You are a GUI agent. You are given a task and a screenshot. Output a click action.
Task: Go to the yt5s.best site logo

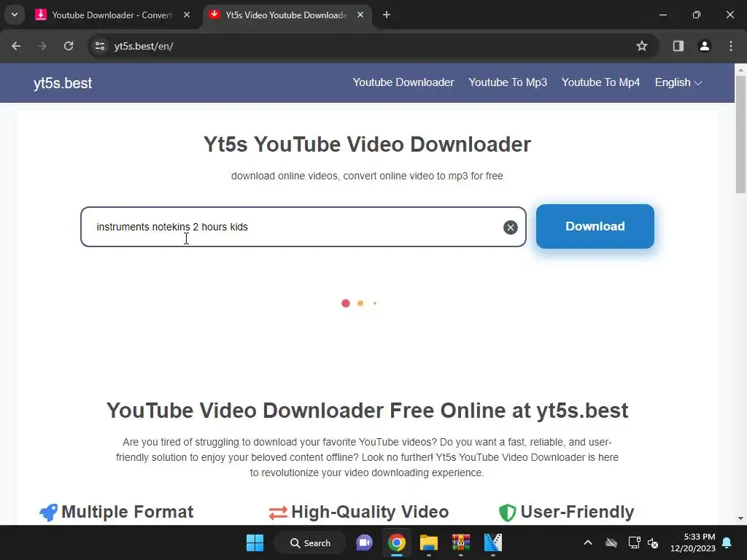[x=63, y=83]
